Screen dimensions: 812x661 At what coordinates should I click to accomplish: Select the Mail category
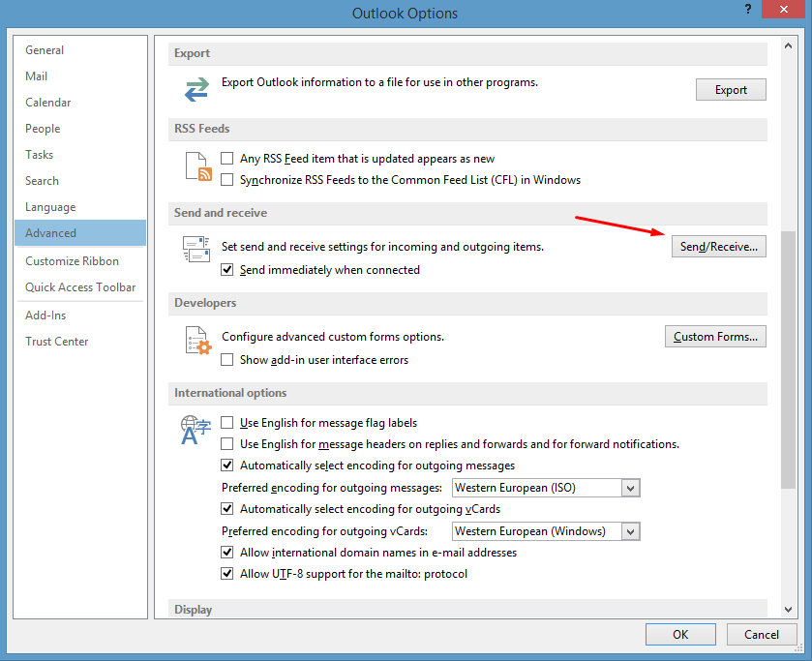[x=80, y=76]
